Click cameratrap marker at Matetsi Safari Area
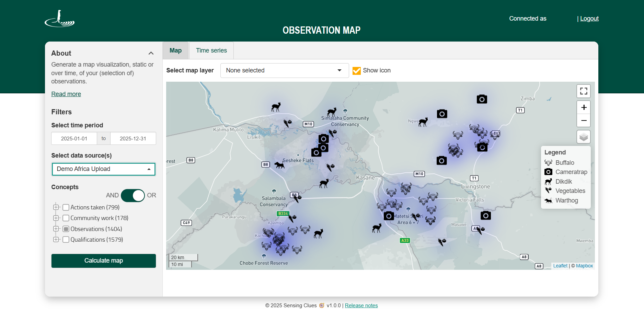Image resolution: width=644 pixels, height=311 pixels. coord(389,216)
